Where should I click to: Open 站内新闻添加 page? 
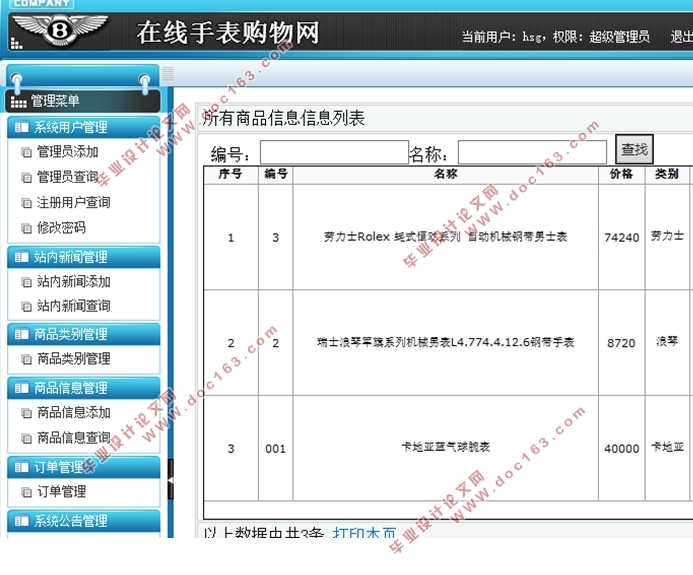click(x=73, y=281)
